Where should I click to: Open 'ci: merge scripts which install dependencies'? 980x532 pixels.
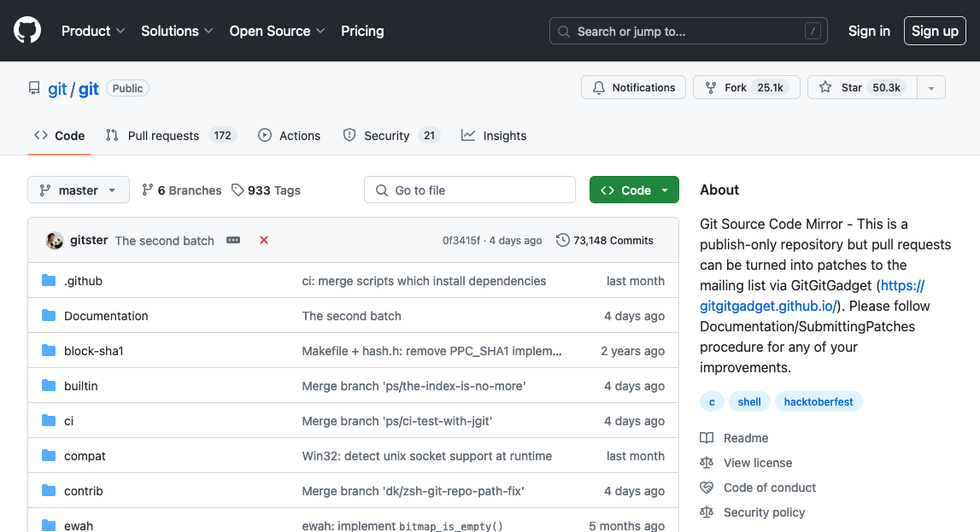pyautogui.click(x=424, y=281)
